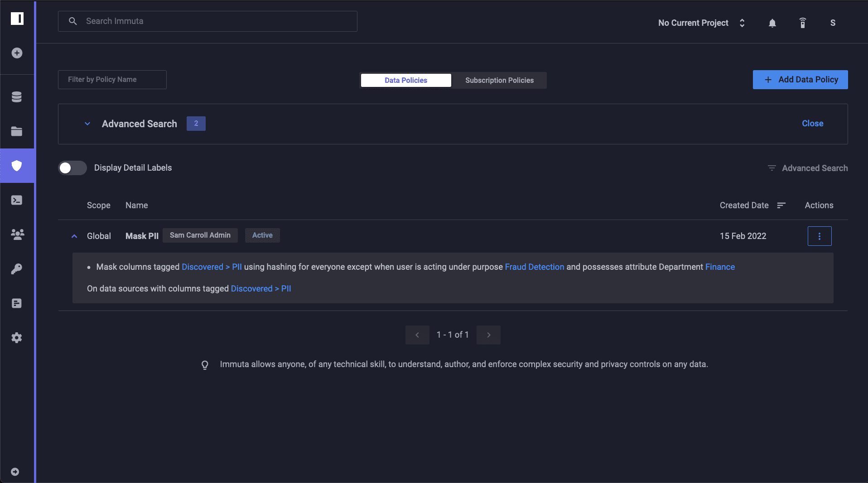Switch to Subscription Policies tab

click(x=499, y=80)
